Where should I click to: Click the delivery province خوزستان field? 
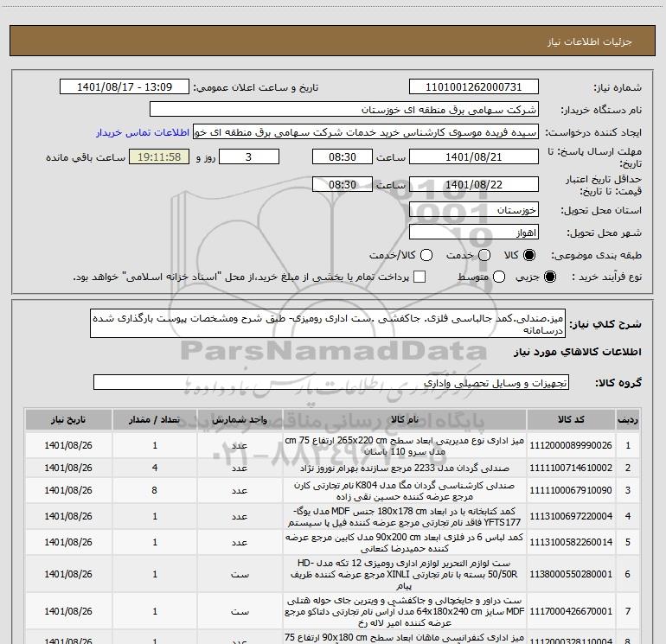coord(473,210)
